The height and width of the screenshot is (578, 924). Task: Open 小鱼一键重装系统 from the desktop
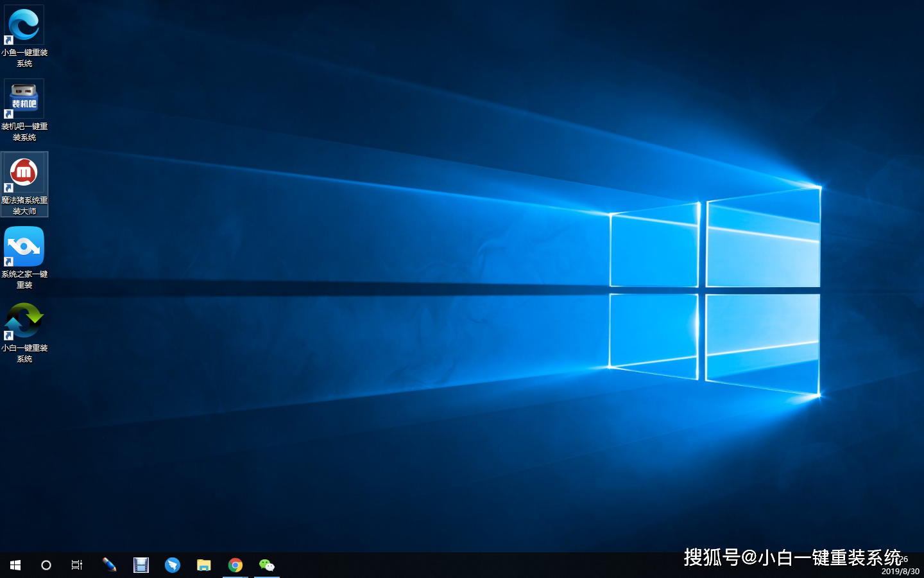(24, 26)
